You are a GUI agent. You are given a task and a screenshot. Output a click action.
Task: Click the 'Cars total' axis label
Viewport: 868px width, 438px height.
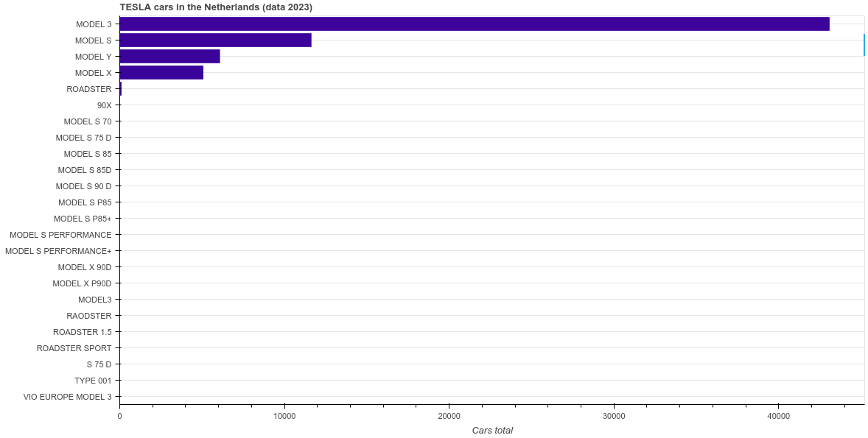pos(492,430)
